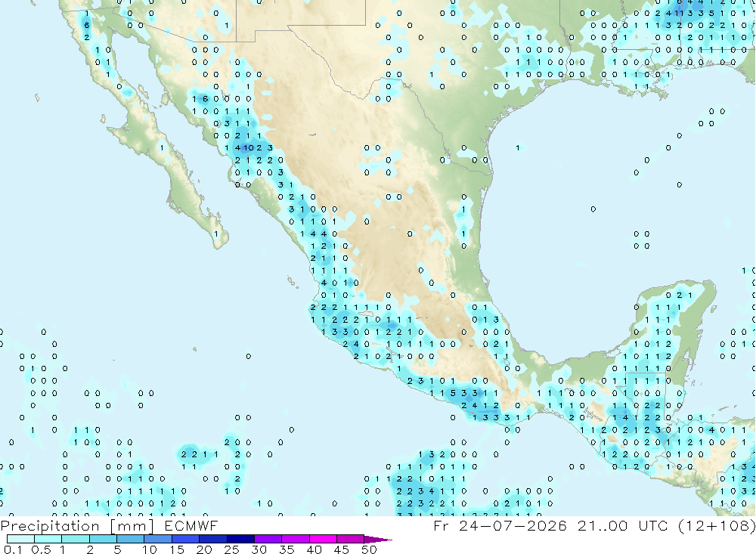The width and height of the screenshot is (756, 554).
Task: Click the legend label "20"
Action: (204, 549)
